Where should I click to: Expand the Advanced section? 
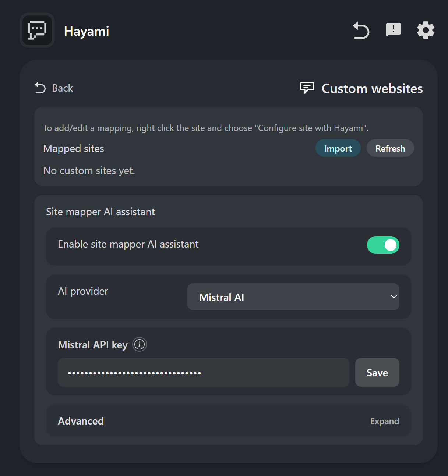(x=384, y=421)
